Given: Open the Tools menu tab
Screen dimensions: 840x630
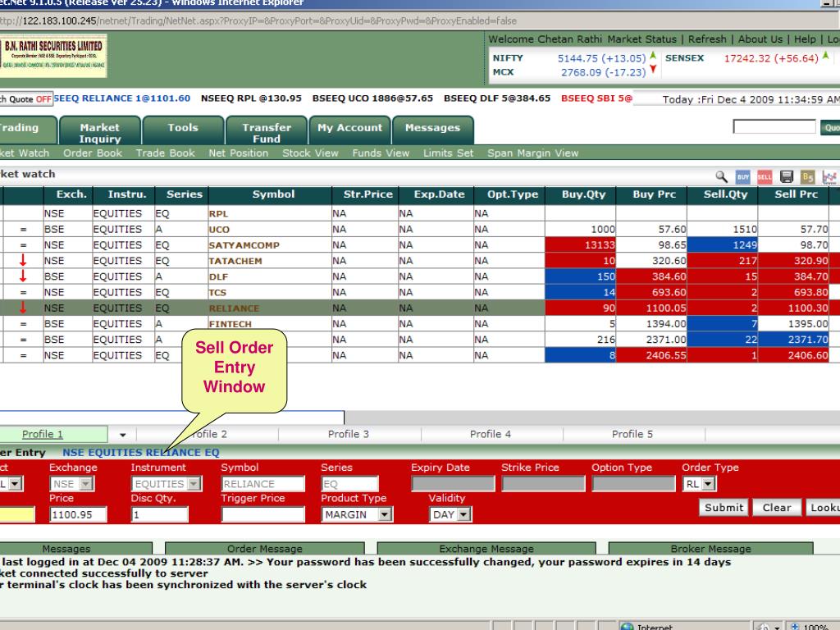Looking at the screenshot, I should click(183, 130).
